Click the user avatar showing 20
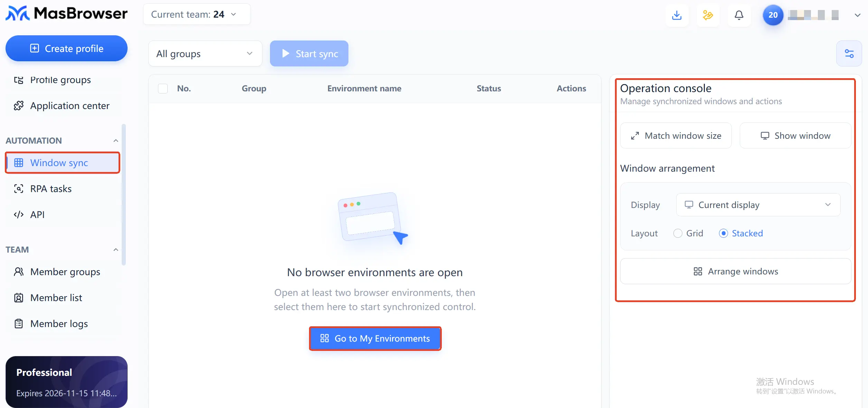Viewport: 868px width, 408px height. (773, 15)
